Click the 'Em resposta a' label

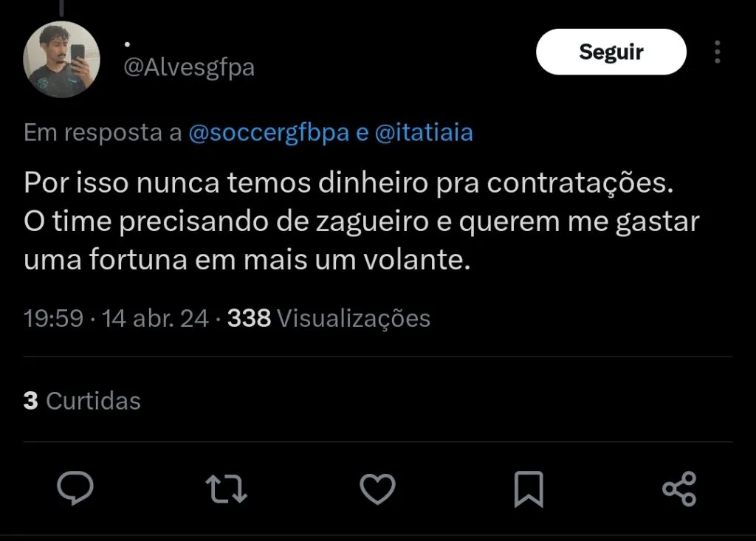103,133
